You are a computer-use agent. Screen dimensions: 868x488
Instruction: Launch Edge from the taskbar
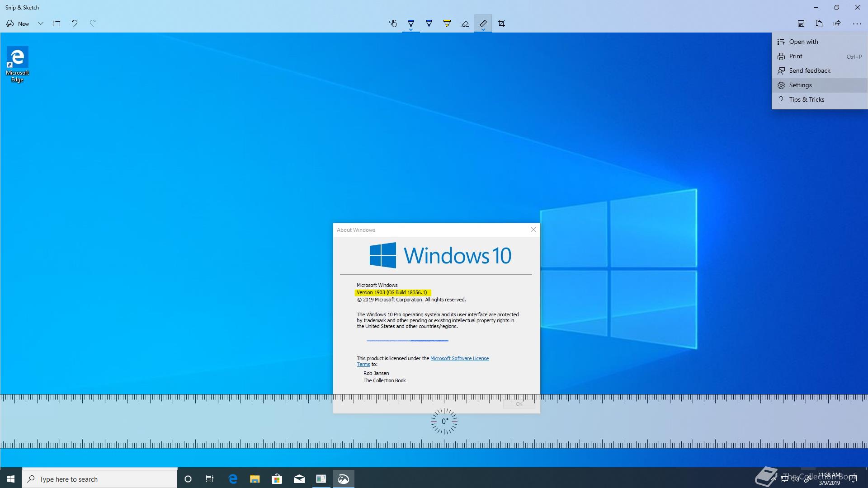pyautogui.click(x=233, y=479)
